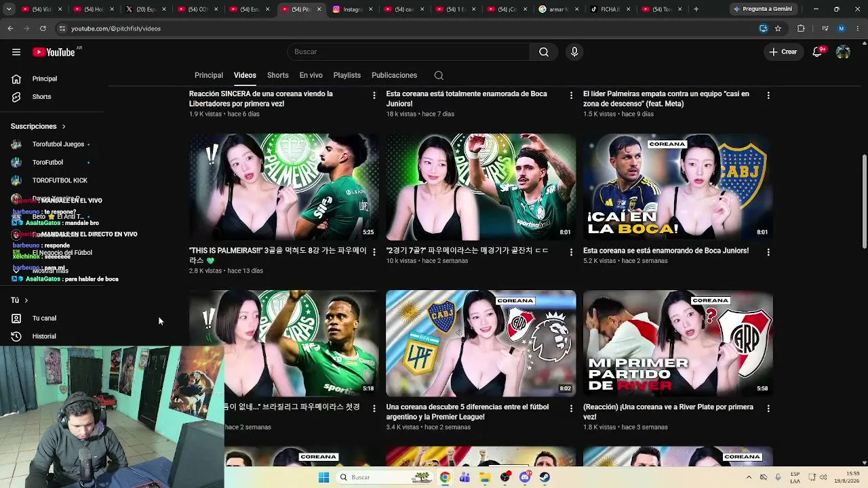The width and height of the screenshot is (868, 488).
Task: Start voice search with the microphone icon
Action: (574, 52)
